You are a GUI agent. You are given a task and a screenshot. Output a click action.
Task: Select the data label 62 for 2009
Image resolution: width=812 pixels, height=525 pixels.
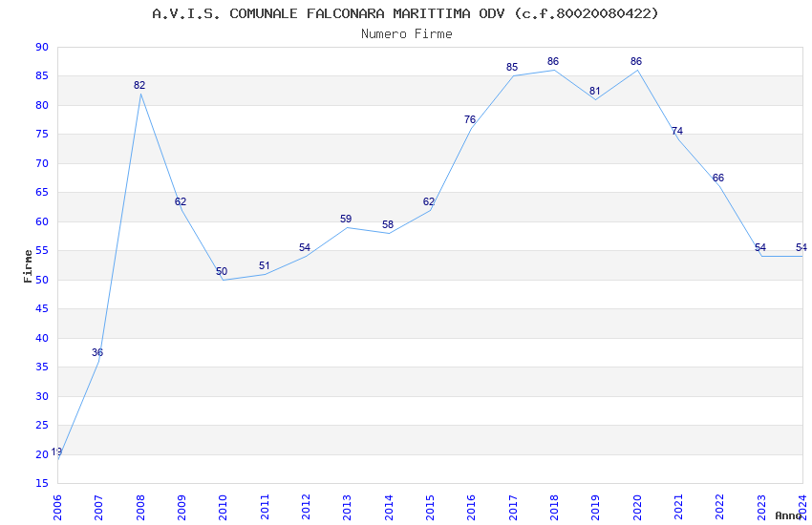point(181,201)
